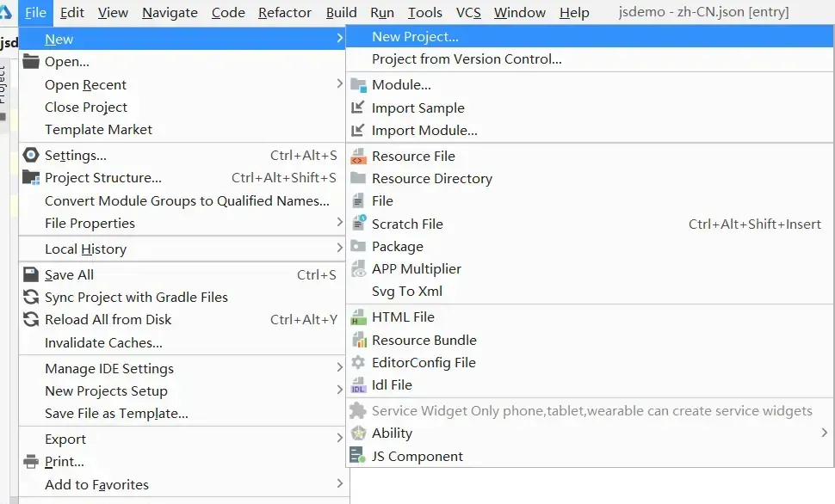Screen dimensions: 835x504
Task: Click the JS Component icon
Action: 358,456
